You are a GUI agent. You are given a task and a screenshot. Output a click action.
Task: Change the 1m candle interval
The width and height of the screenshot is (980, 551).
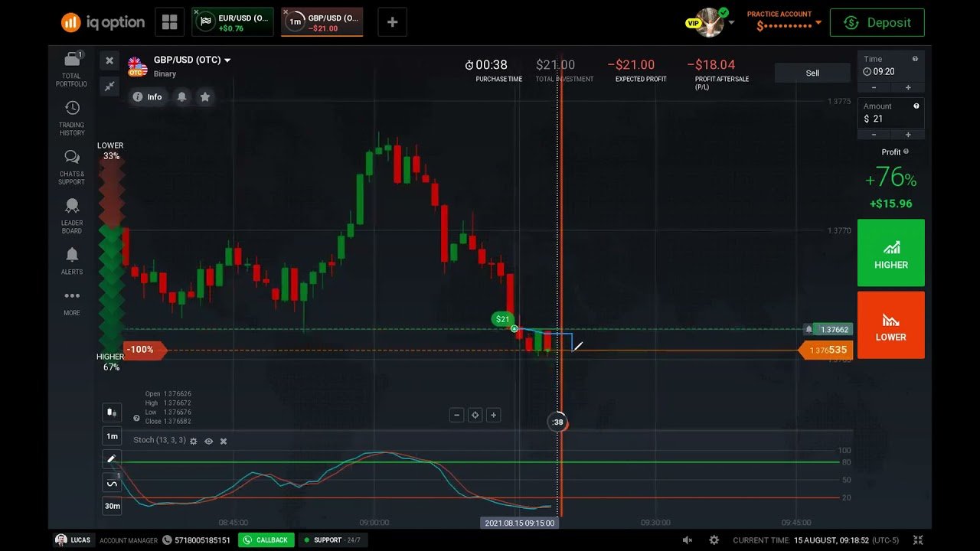coord(112,436)
